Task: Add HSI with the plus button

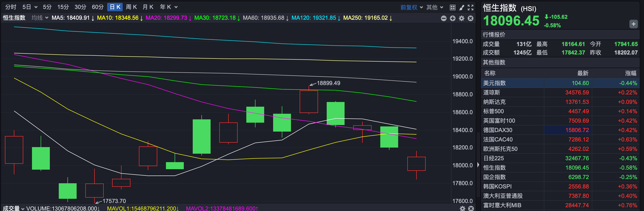Action: (633, 24)
